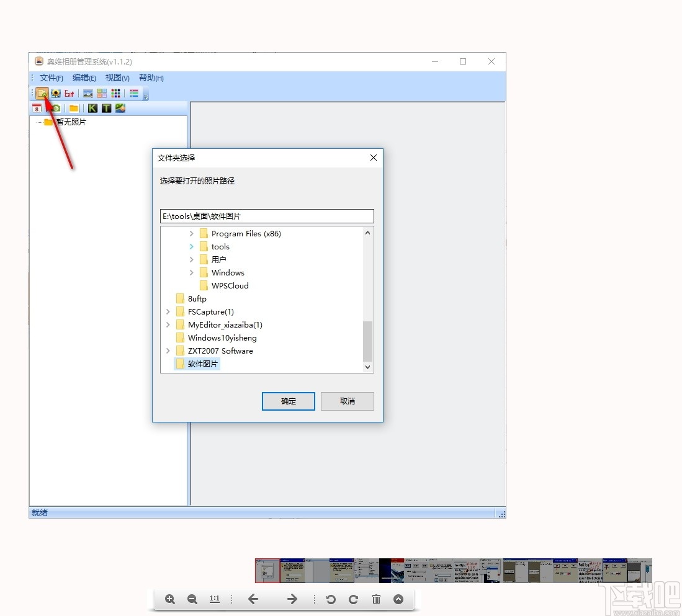The image size is (682, 616).
Task: Click the green K icon
Action: click(92, 108)
